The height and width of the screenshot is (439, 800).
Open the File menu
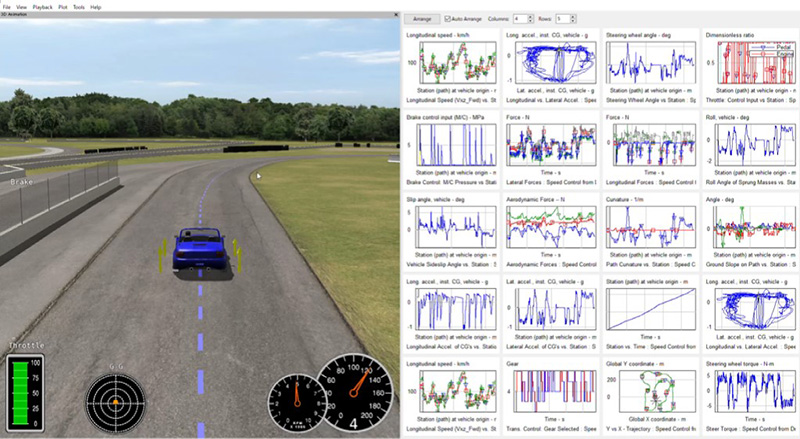6,6
